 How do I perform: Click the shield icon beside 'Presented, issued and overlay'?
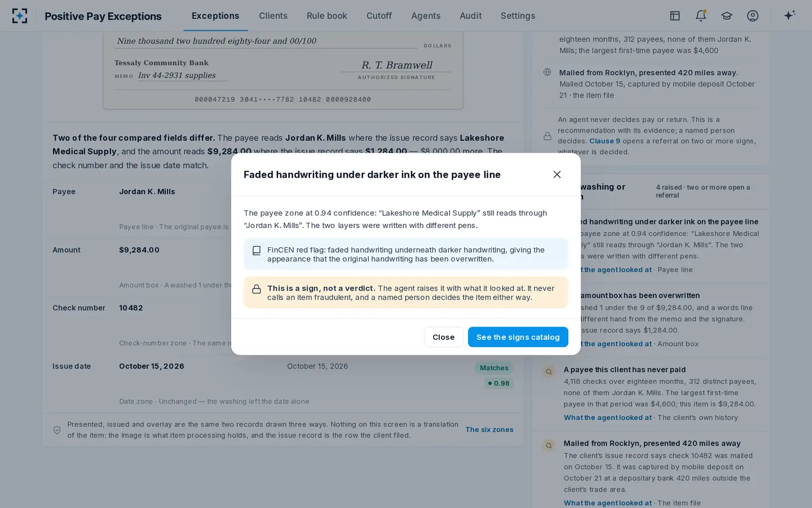(x=57, y=430)
